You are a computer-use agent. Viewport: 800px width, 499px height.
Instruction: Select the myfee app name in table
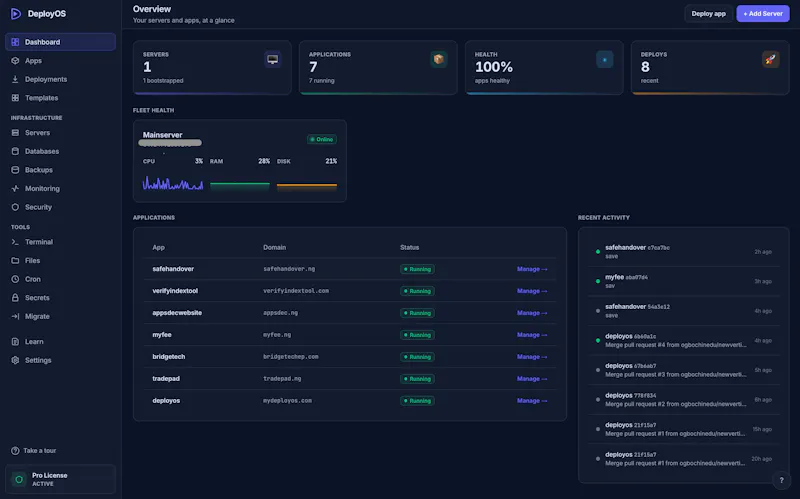(162, 335)
